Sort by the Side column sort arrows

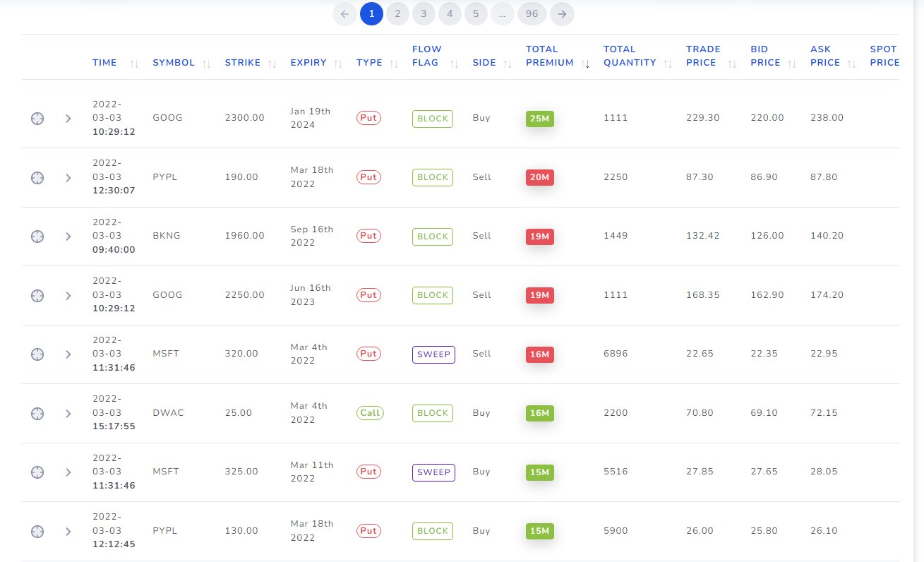click(x=508, y=64)
